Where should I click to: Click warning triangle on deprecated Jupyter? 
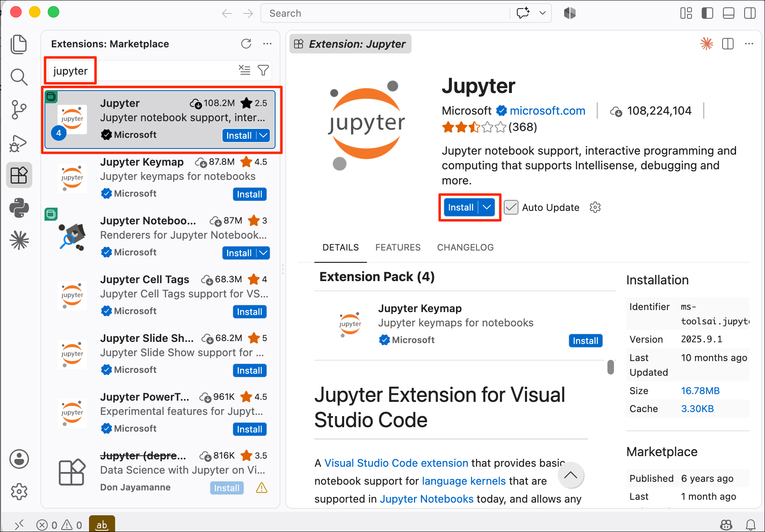point(261,488)
